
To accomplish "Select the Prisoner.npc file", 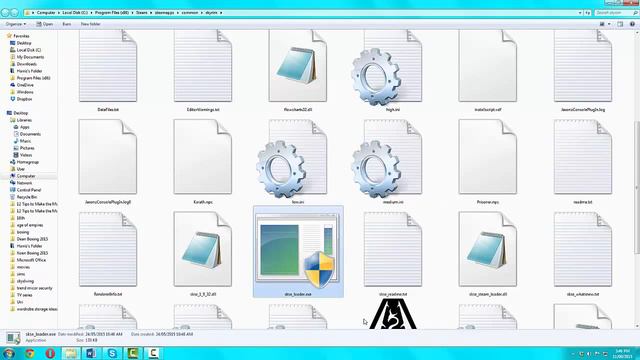I will [488, 161].
